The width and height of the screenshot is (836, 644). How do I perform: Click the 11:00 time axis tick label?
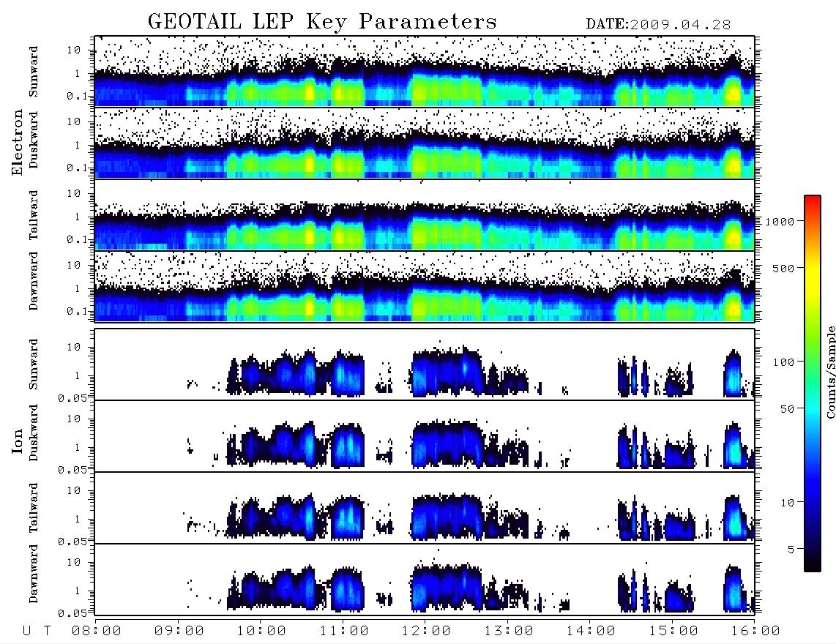pos(344,631)
